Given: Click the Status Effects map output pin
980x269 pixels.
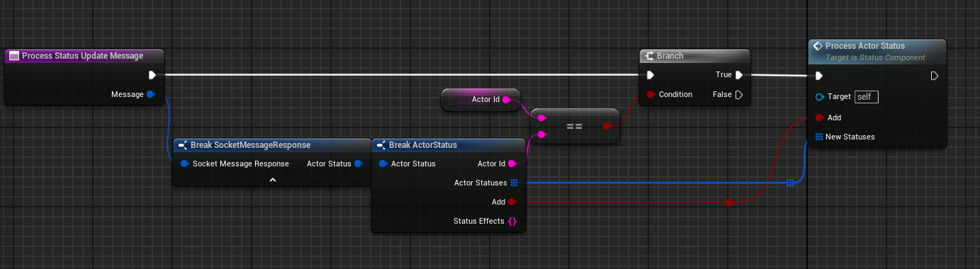Looking at the screenshot, I should 512,222.
